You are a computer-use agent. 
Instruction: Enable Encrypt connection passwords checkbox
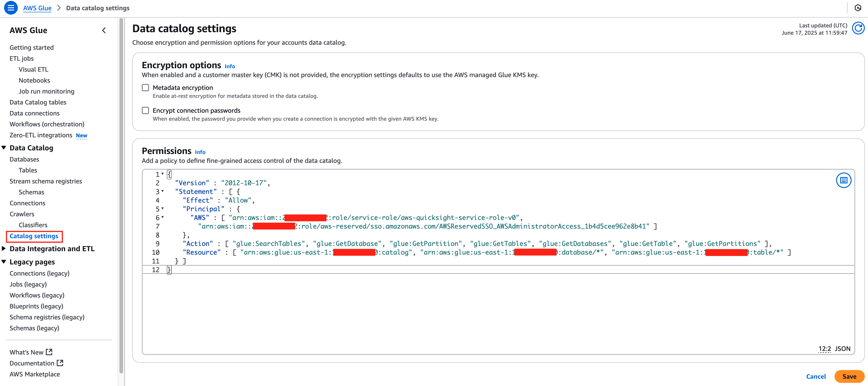pos(146,111)
